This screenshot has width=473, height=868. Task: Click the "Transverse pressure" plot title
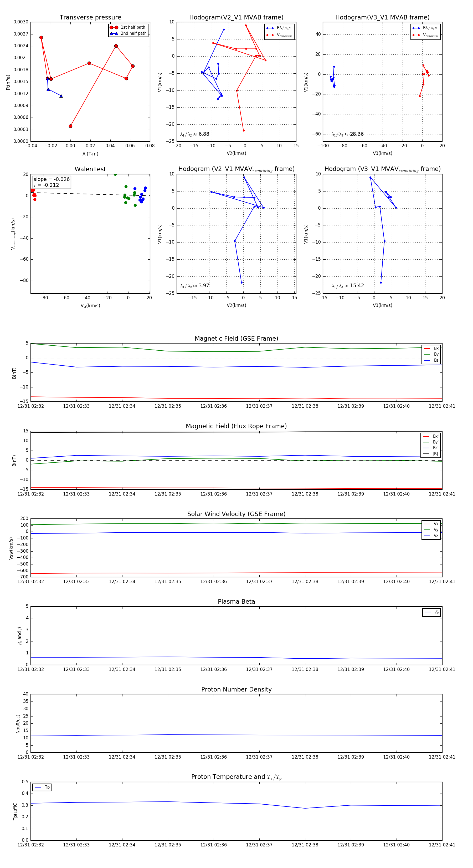coord(90,18)
